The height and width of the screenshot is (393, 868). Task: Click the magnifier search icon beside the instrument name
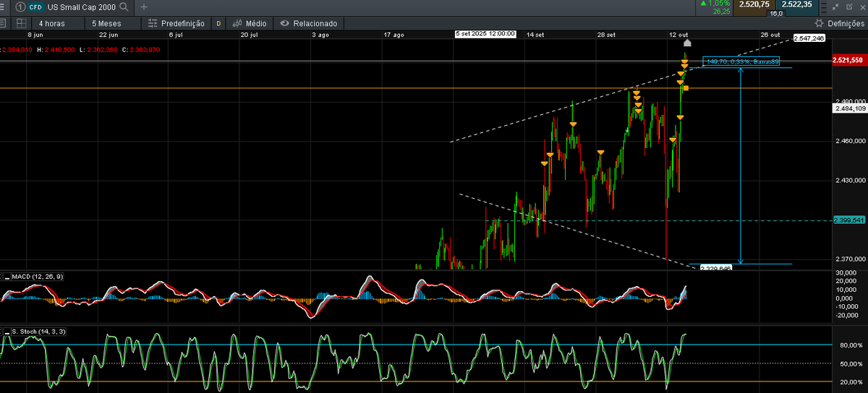124,7
